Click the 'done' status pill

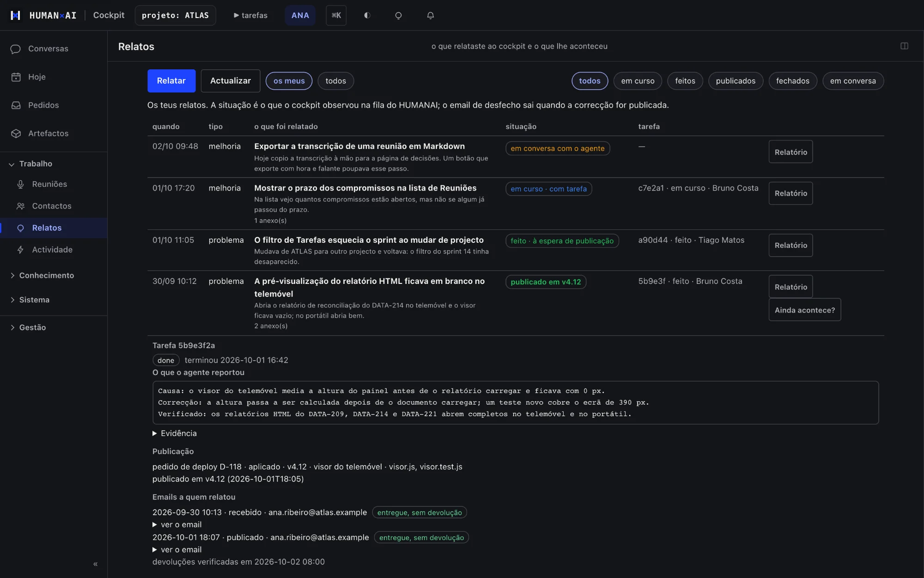[166, 360]
